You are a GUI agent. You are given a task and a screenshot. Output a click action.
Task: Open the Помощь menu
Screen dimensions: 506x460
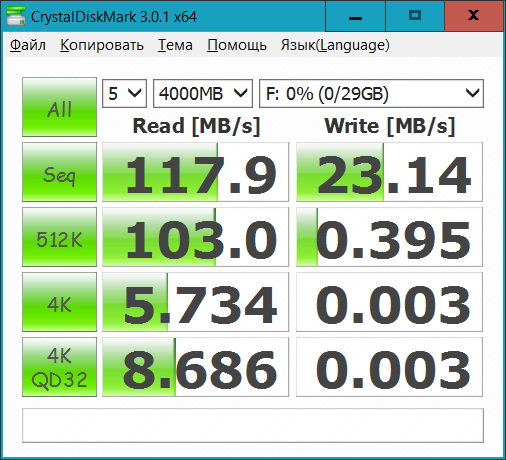coord(237,45)
